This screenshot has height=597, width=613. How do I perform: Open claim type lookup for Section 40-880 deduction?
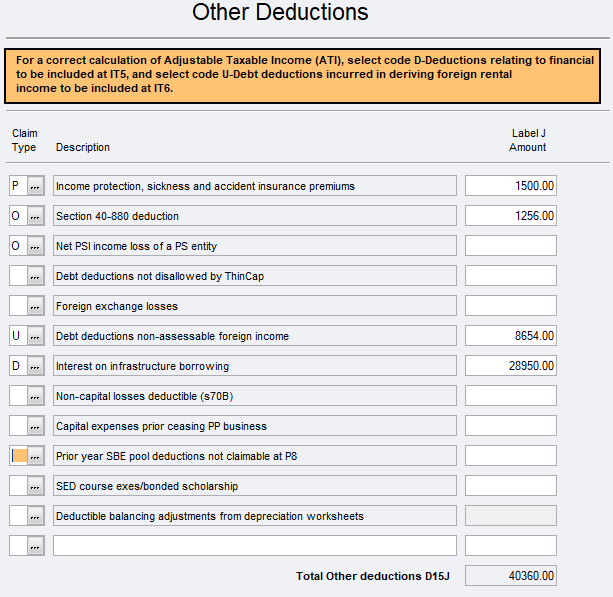pos(36,216)
